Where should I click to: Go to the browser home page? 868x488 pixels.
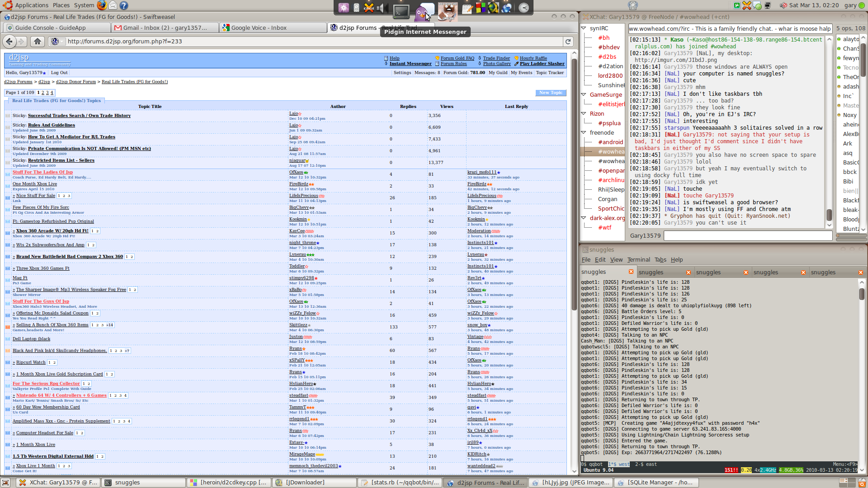(x=38, y=42)
